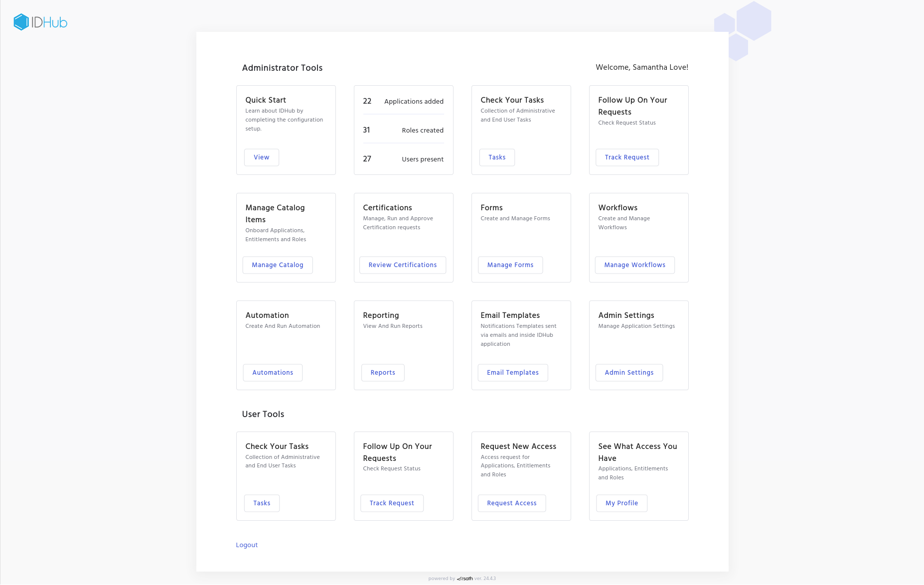Screen dimensions: 924x585
Task: Click Track Request in User Tools section
Action: (392, 503)
